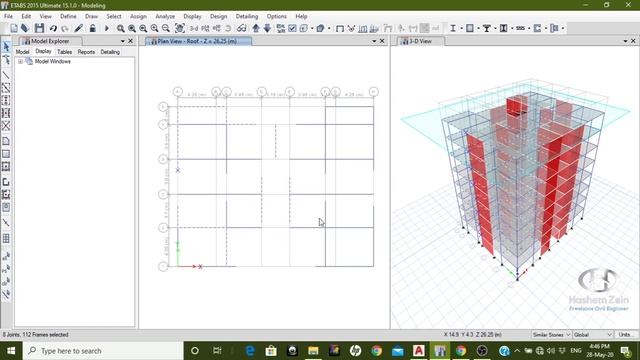This screenshot has width=640, height=360.
Task: Open Model Explorer panel dropdown arrow
Action: coord(122,41)
